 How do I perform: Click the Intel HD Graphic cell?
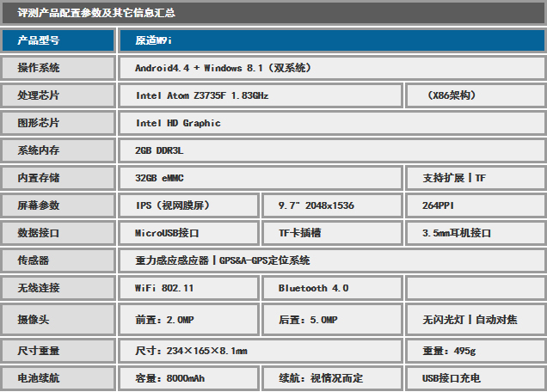click(x=332, y=123)
